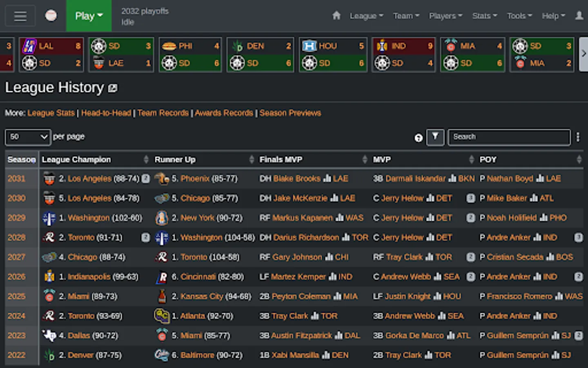This screenshot has width=588, height=368.
Task: Sort by POY column
Action: (530, 159)
